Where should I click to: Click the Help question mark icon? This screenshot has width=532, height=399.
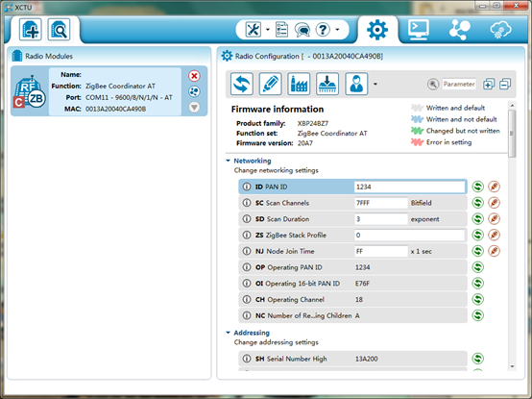pyautogui.click(x=323, y=30)
